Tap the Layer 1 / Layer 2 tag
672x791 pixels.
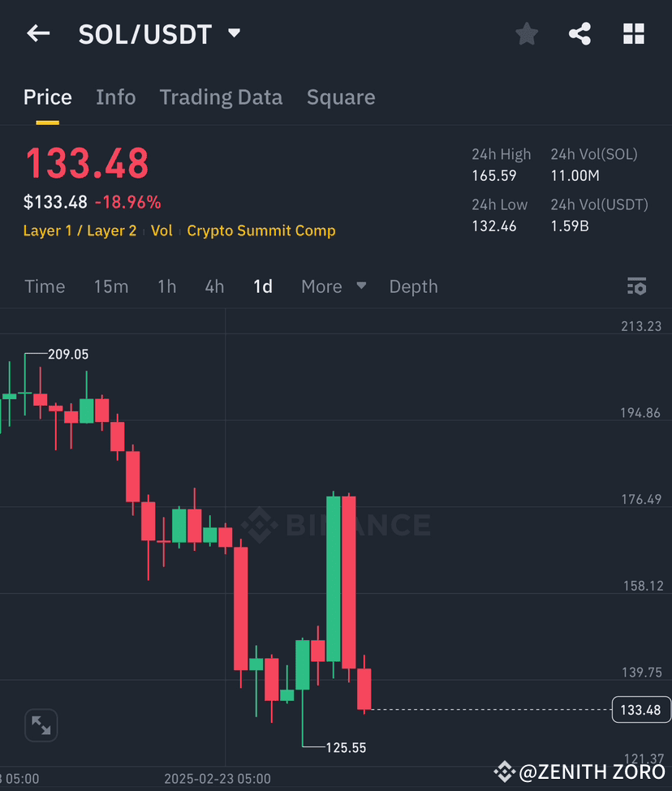[80, 230]
